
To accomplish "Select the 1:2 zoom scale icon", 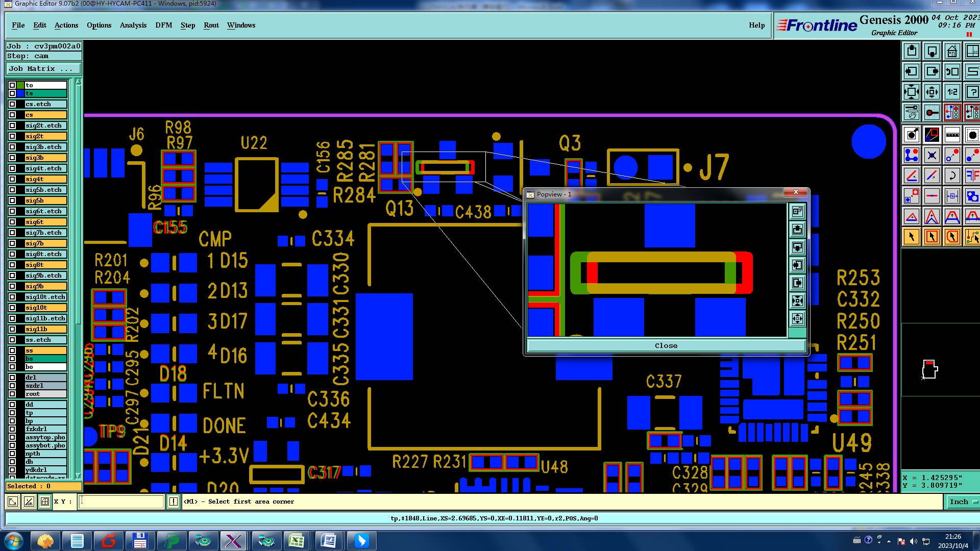I will point(952,92).
